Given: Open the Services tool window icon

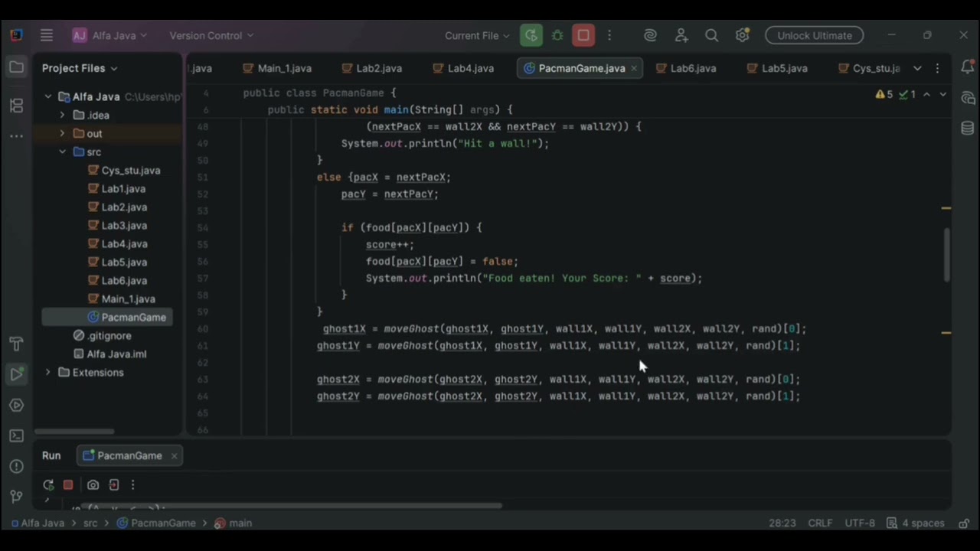Looking at the screenshot, I should [16, 405].
